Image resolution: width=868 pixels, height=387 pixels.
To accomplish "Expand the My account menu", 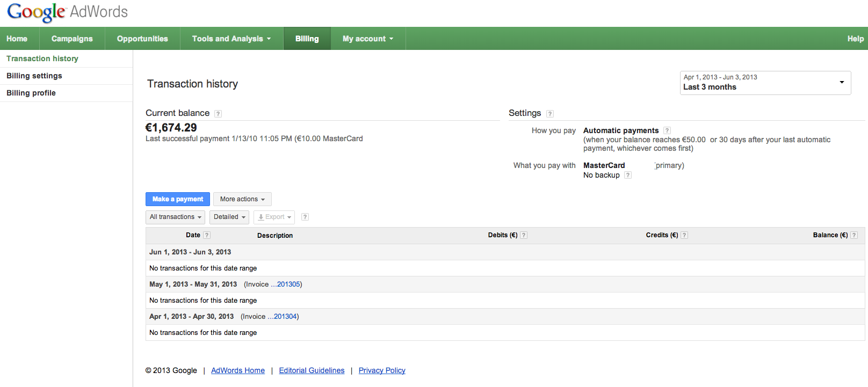I will (368, 39).
